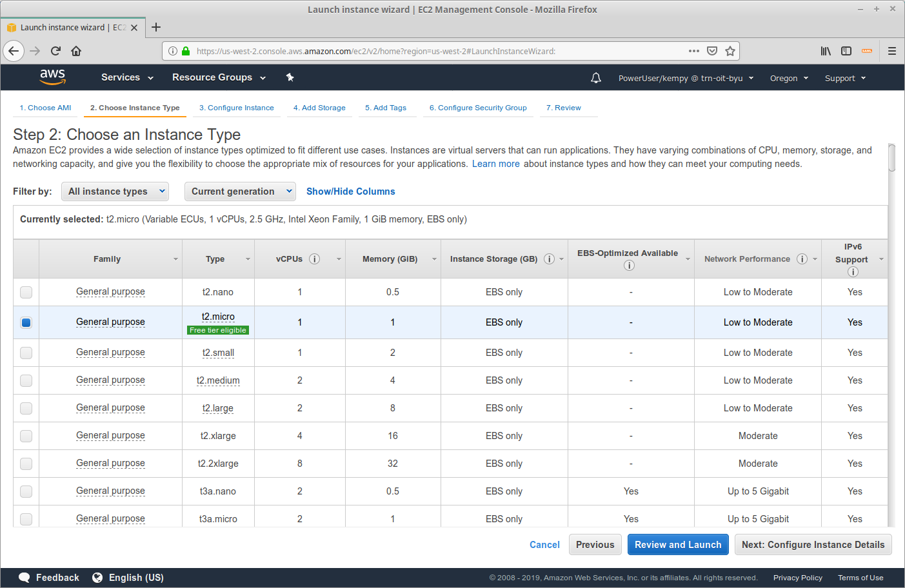Toggle the selected t2.micro checkbox

(26, 322)
